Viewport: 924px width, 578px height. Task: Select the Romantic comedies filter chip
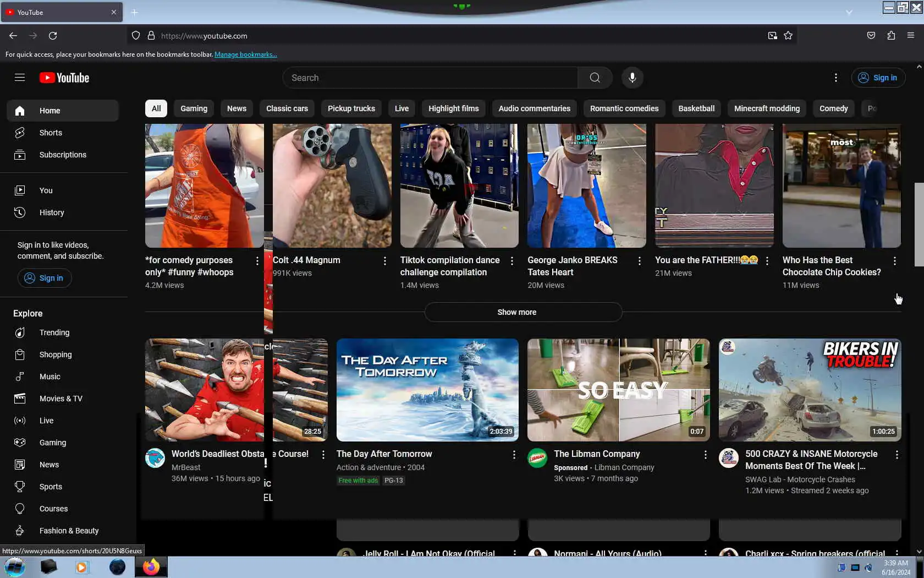coord(624,108)
